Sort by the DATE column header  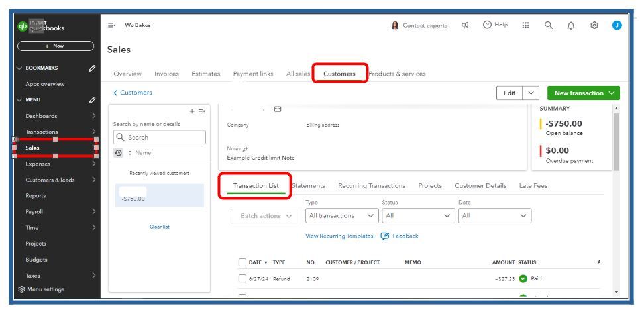click(258, 262)
